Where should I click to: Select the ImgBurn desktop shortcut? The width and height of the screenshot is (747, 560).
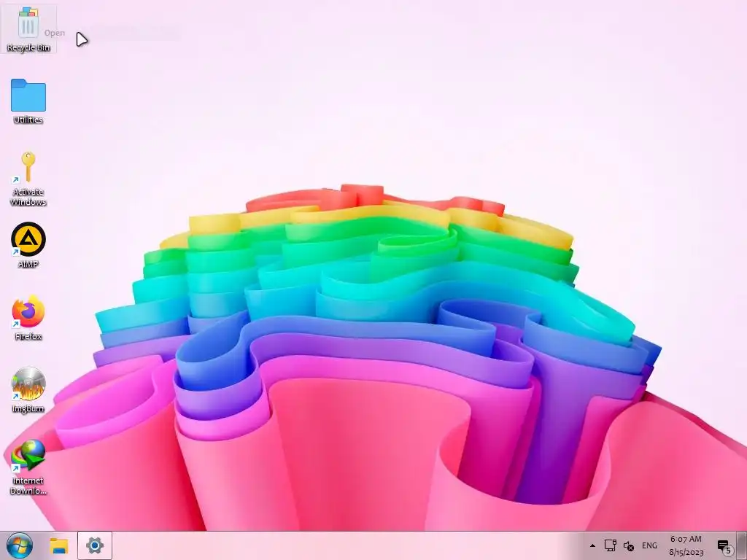[x=28, y=390]
